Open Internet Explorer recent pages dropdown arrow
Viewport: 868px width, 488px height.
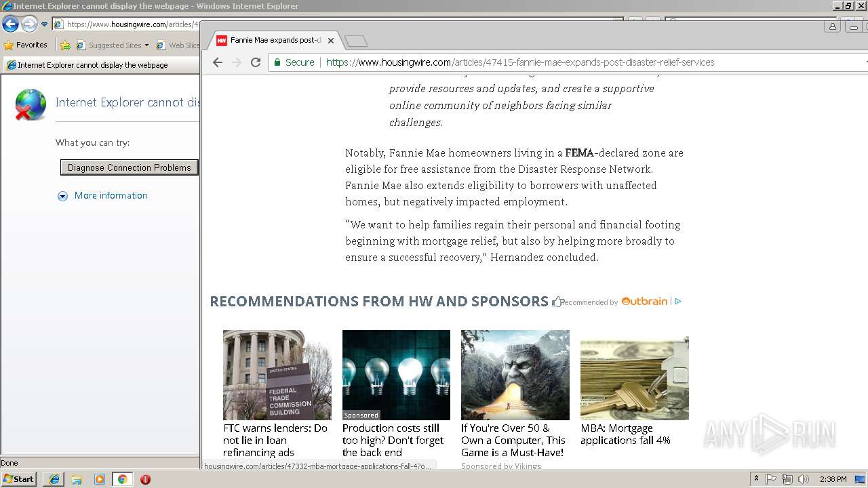coord(45,24)
